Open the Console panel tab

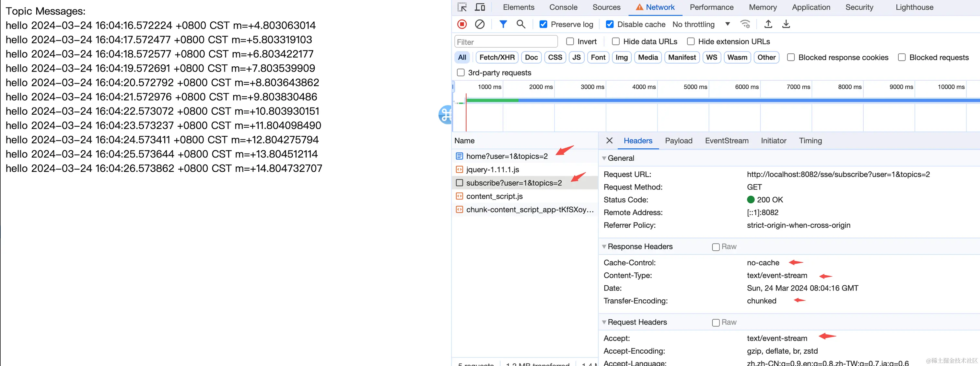click(563, 7)
